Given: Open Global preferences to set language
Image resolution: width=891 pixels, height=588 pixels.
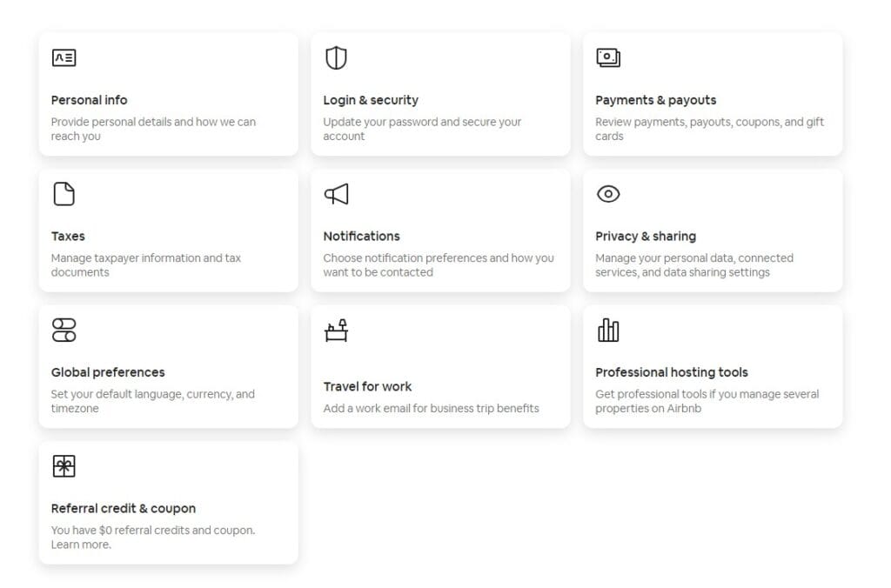Looking at the screenshot, I should (x=168, y=366).
